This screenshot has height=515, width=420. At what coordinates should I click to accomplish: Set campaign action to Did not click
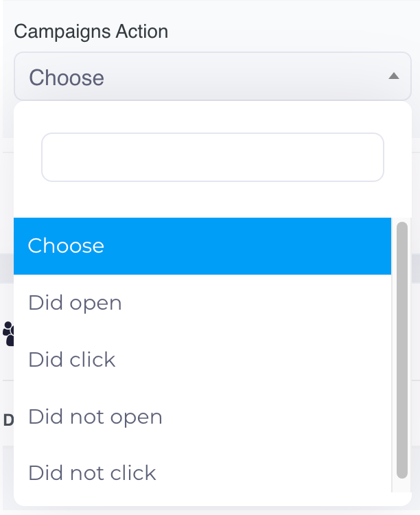pos(92,473)
